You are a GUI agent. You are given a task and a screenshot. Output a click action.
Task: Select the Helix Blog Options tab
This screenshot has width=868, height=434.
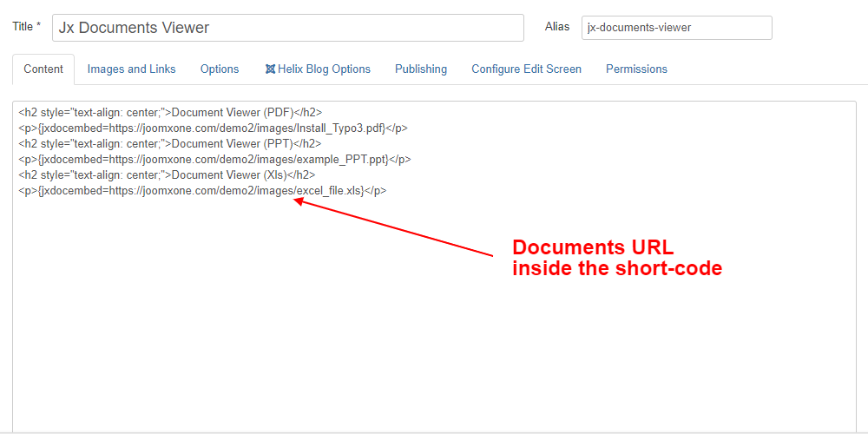pos(324,69)
